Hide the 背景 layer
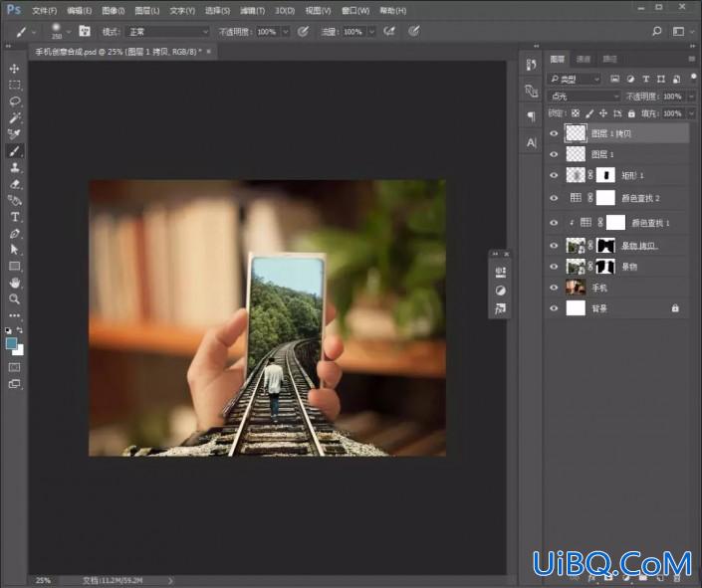 tap(554, 308)
